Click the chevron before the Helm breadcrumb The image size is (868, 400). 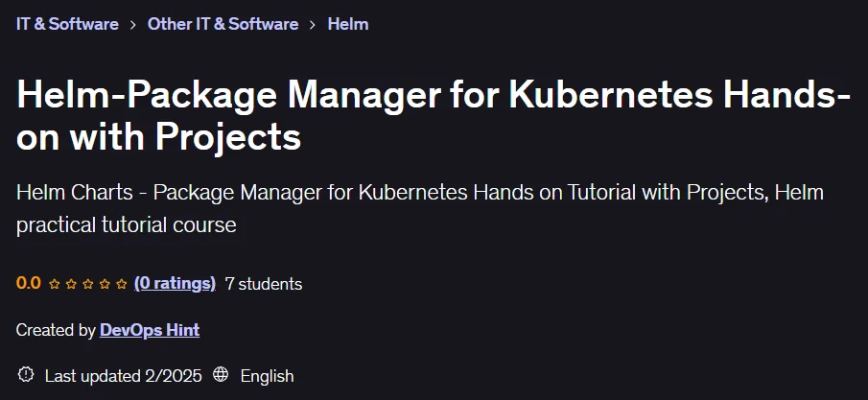[x=313, y=25]
